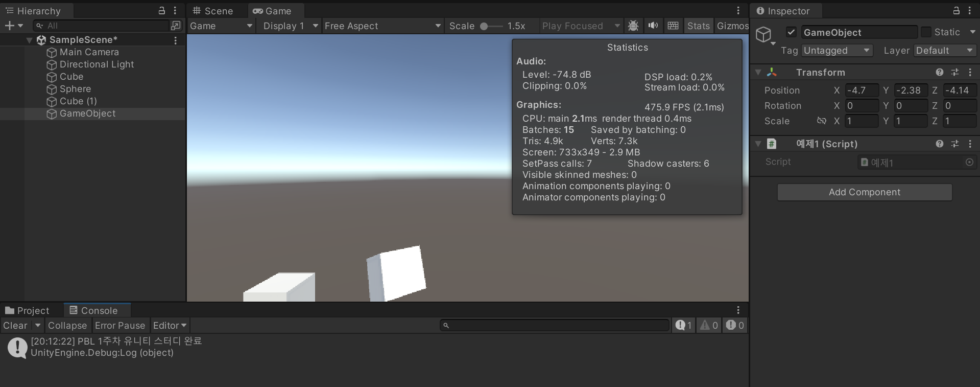
Task: Open hierarchy search in Search window
Action: (176, 26)
